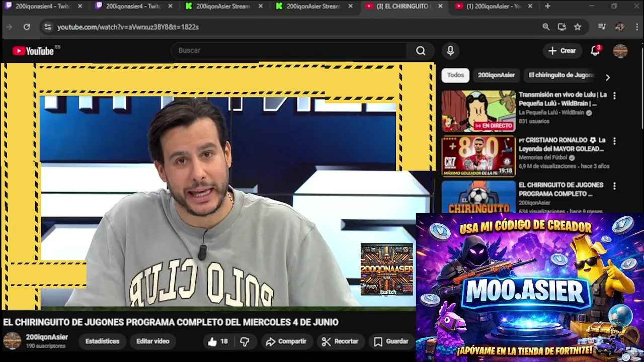Open options menu for Transmisión en vivo de Lulu
Viewport: 644px width, 362px height.
tap(614, 96)
